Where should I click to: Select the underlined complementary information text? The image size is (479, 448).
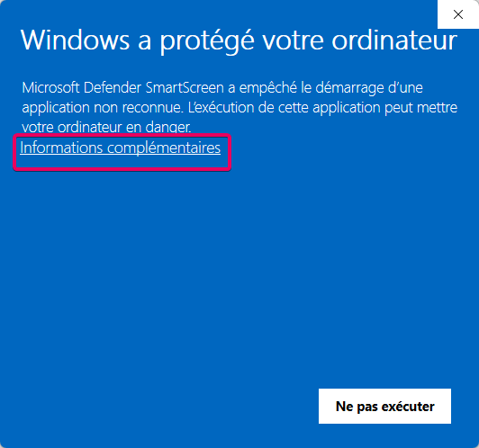[x=120, y=148]
